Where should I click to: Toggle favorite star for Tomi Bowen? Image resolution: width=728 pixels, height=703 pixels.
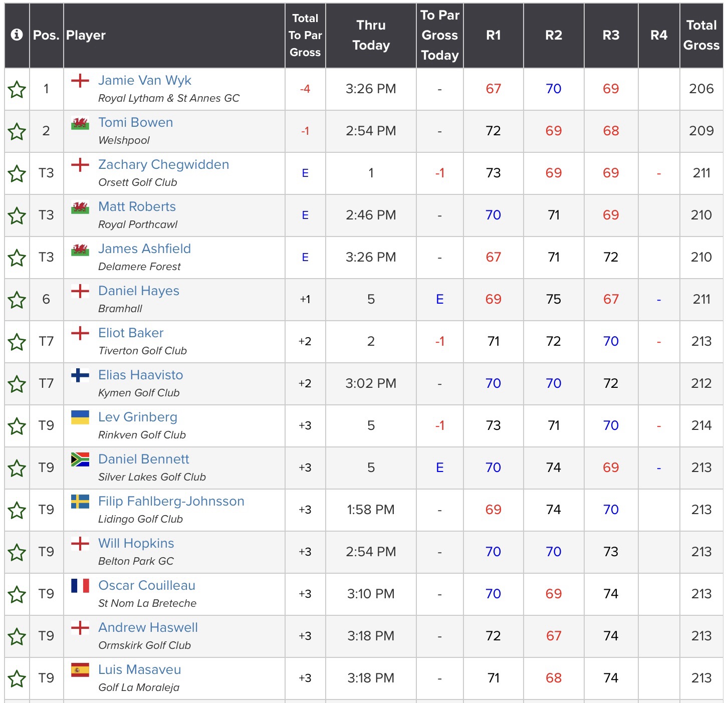pos(17,132)
